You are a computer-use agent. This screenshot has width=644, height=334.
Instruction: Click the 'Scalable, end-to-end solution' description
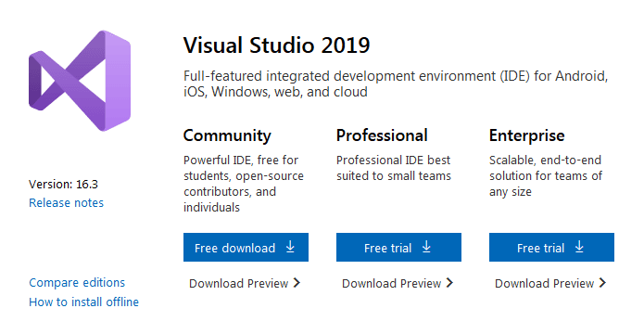(546, 175)
